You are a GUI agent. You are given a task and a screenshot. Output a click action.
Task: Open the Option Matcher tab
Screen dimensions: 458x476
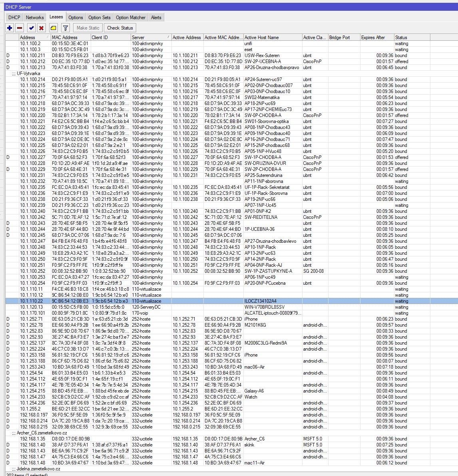coord(131,18)
